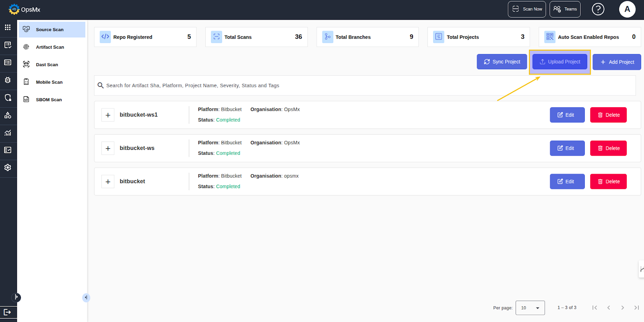The image size is (644, 322).
Task: Open the settings gear icon in sidebar
Action: (x=8, y=168)
